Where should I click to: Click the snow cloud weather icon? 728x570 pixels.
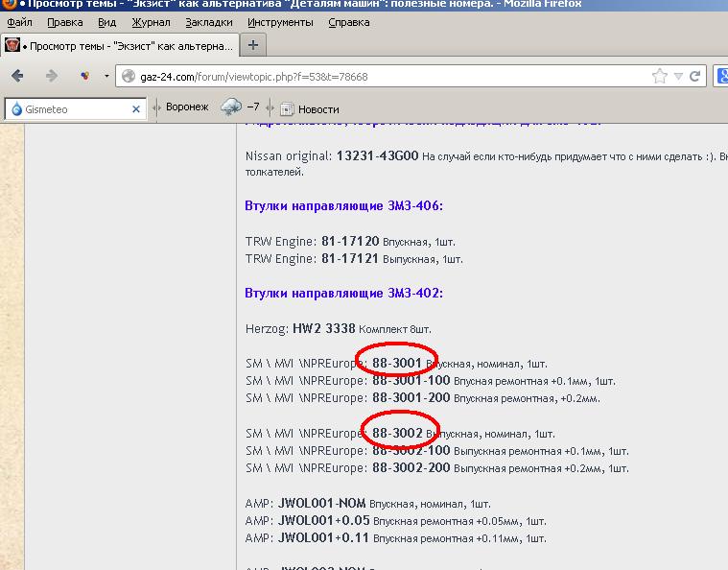coord(231,107)
